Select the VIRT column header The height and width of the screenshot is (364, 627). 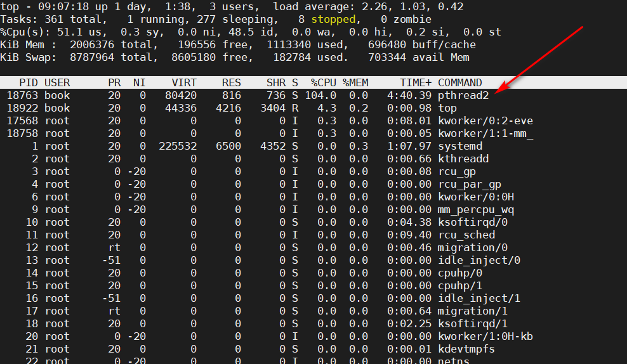click(x=184, y=82)
